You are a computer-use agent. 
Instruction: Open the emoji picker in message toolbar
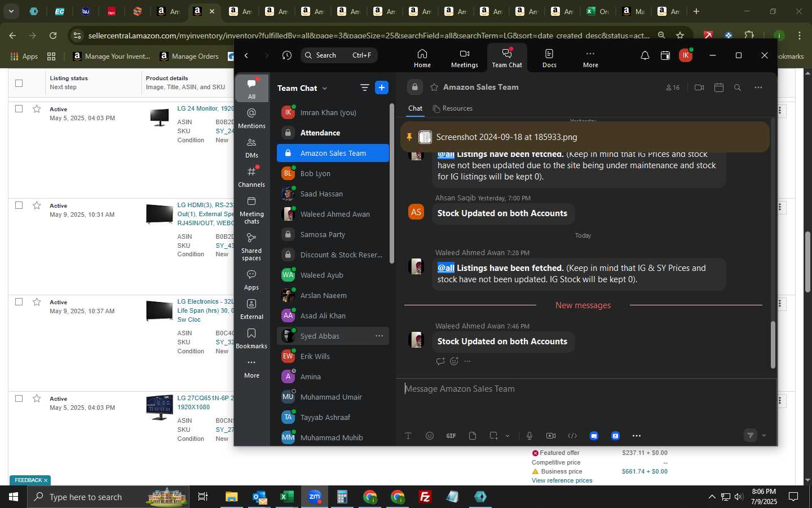pyautogui.click(x=430, y=436)
